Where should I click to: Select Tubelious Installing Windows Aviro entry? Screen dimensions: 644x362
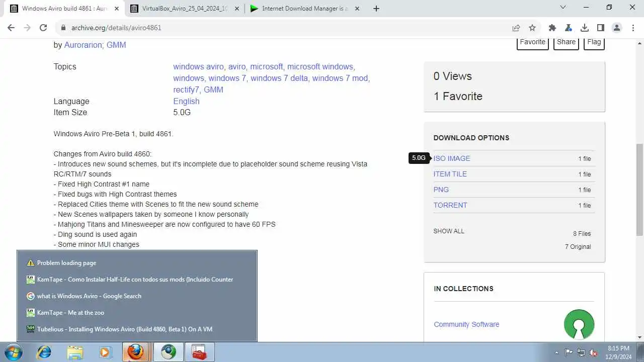(x=137, y=329)
